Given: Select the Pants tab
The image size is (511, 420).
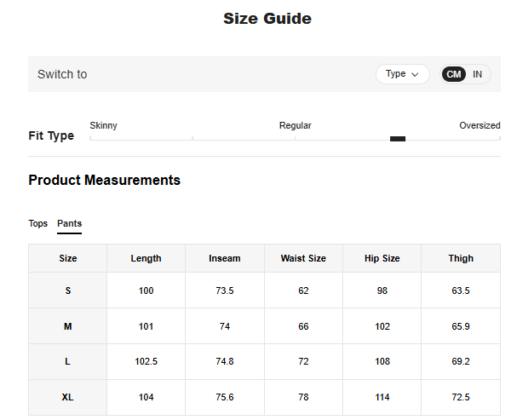Looking at the screenshot, I should (x=70, y=223).
